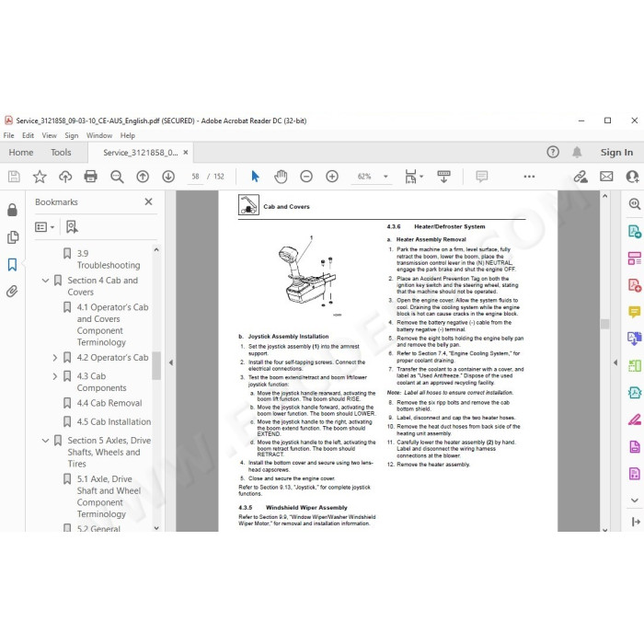Open fit page options icon
This screenshot has width=644, height=644.
412,177
